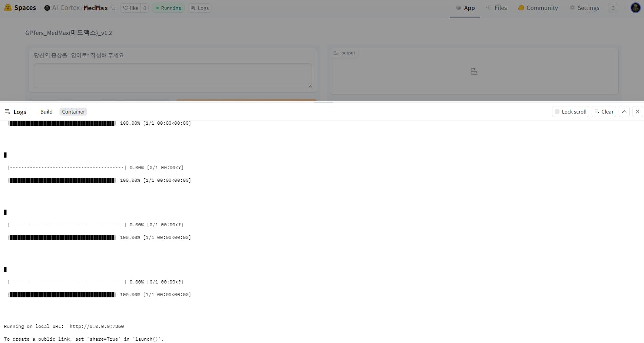Click the output panel area
This screenshot has height=343, width=644.
[474, 71]
